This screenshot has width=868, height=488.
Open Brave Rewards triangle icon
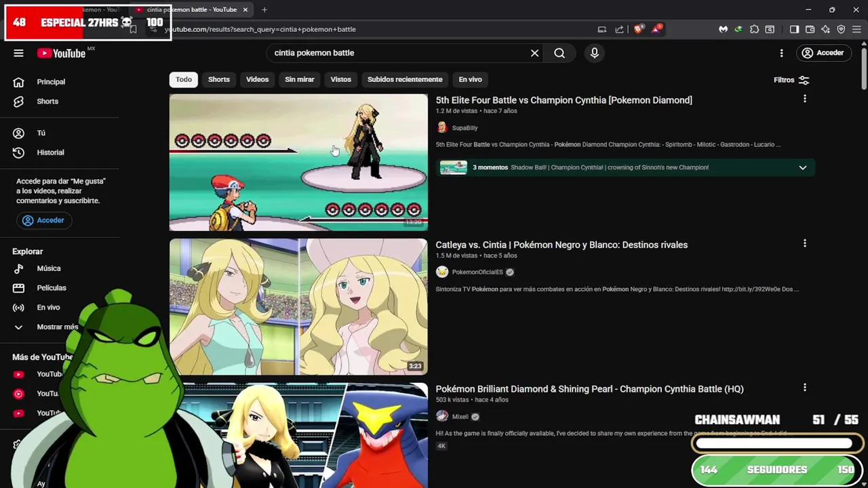click(656, 29)
